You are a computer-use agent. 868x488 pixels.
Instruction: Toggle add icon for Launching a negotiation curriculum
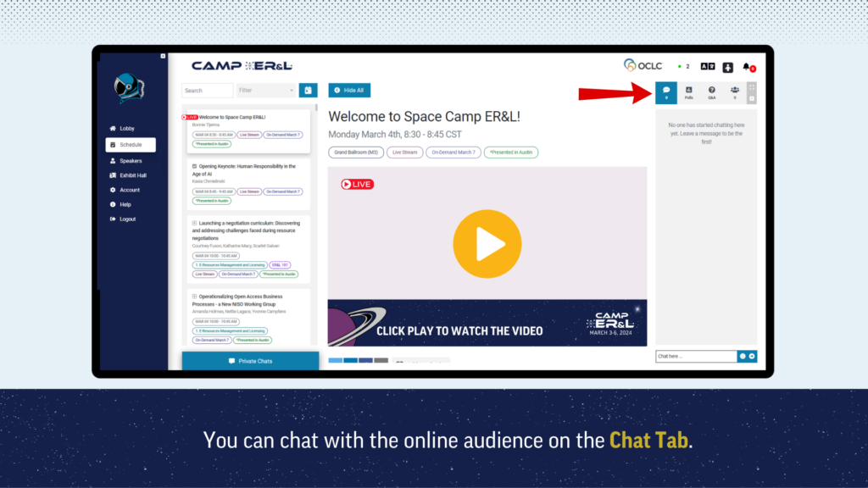pos(195,223)
